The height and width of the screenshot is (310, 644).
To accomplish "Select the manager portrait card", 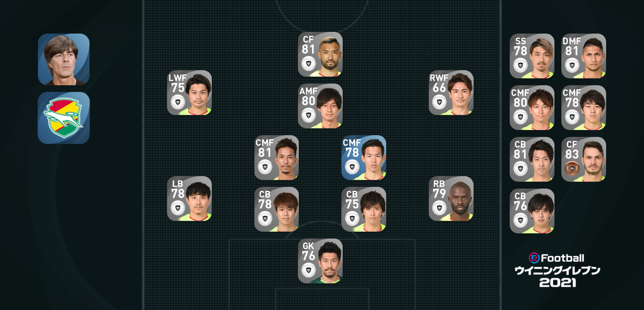I will pyautogui.click(x=64, y=59).
